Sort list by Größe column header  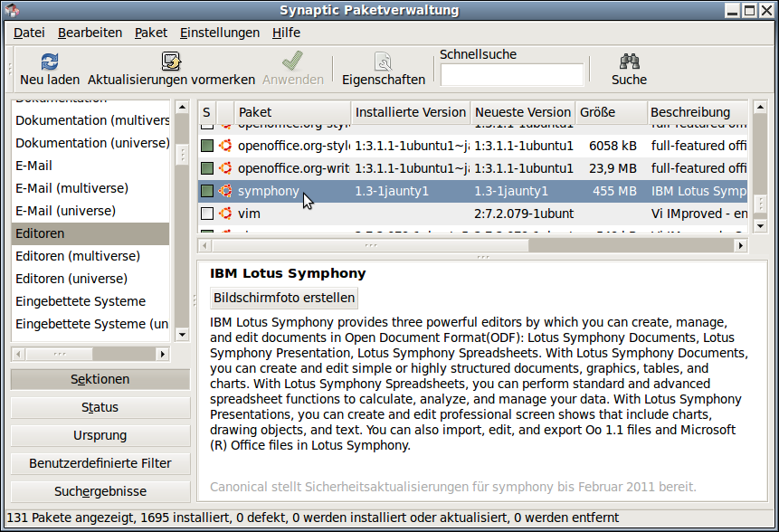coord(610,112)
